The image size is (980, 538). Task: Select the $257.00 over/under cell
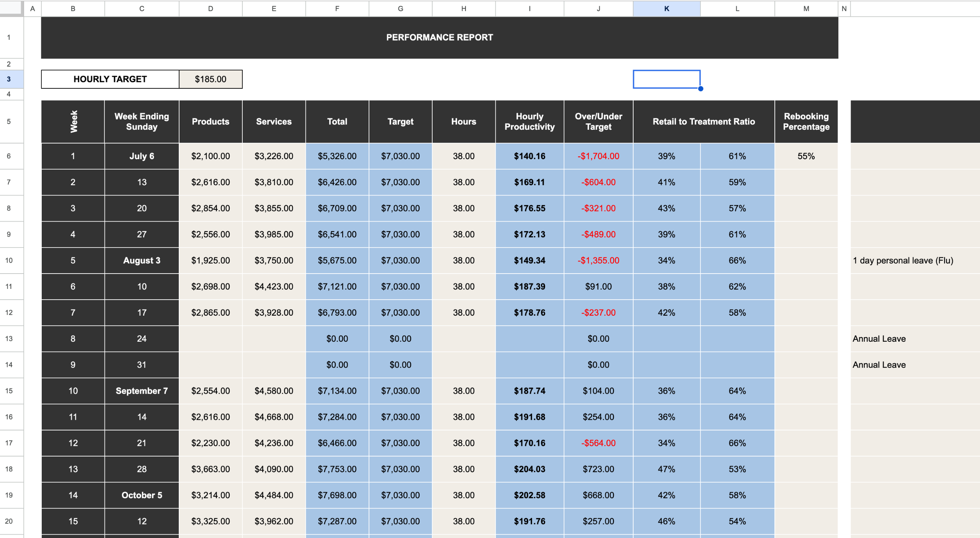[598, 521]
